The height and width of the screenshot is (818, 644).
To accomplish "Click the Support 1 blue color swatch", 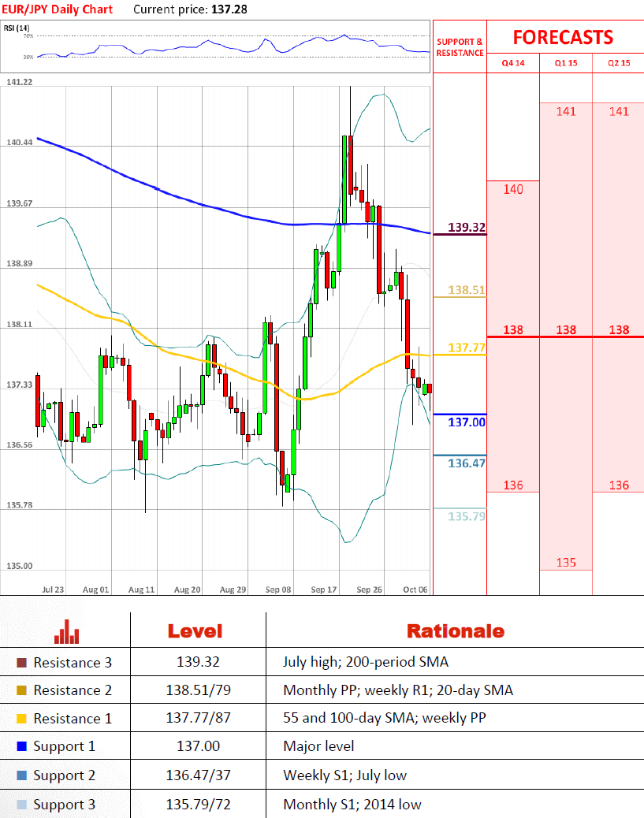I will coord(21,746).
